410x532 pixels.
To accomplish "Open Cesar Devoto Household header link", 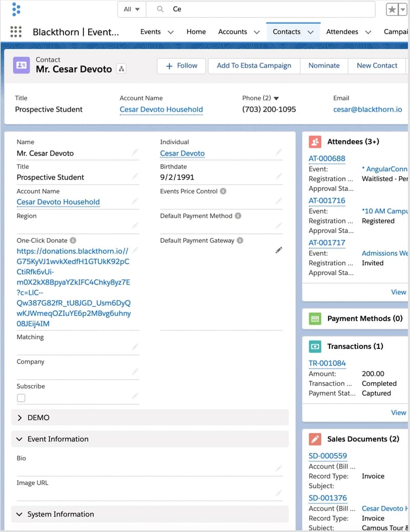I will pyautogui.click(x=161, y=109).
